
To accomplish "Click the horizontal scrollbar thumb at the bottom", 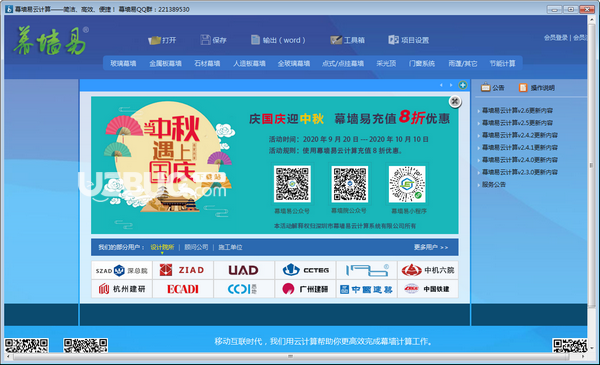I will pyautogui.click(x=290, y=356).
